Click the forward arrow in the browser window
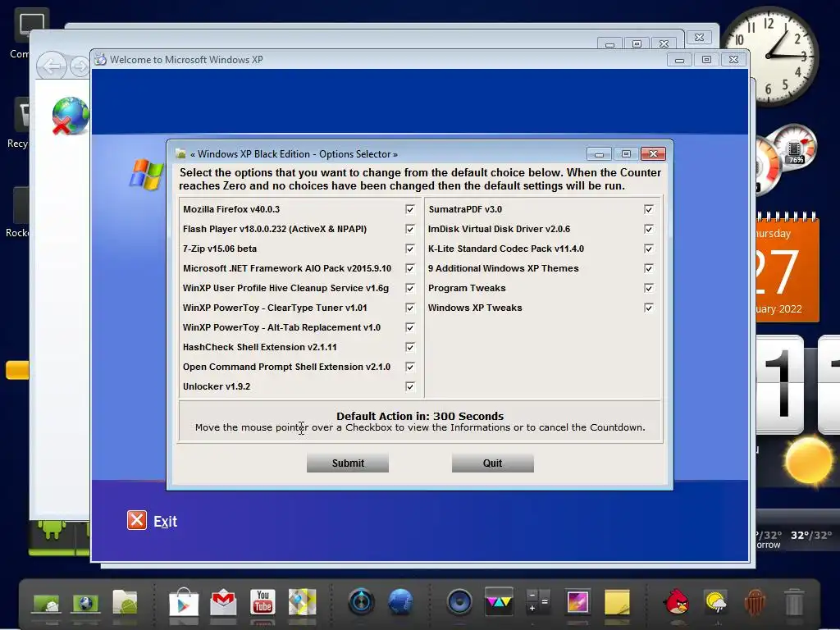Screen dimensions: 840x630 (80, 67)
